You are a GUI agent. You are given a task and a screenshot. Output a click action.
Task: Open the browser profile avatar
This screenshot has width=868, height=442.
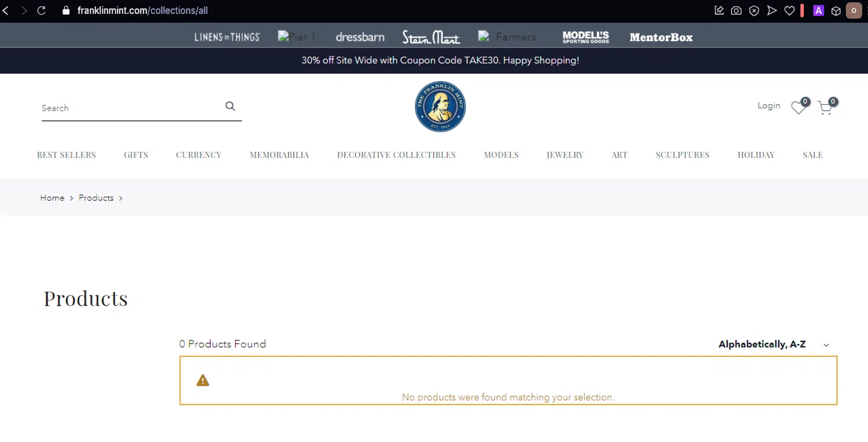(854, 10)
